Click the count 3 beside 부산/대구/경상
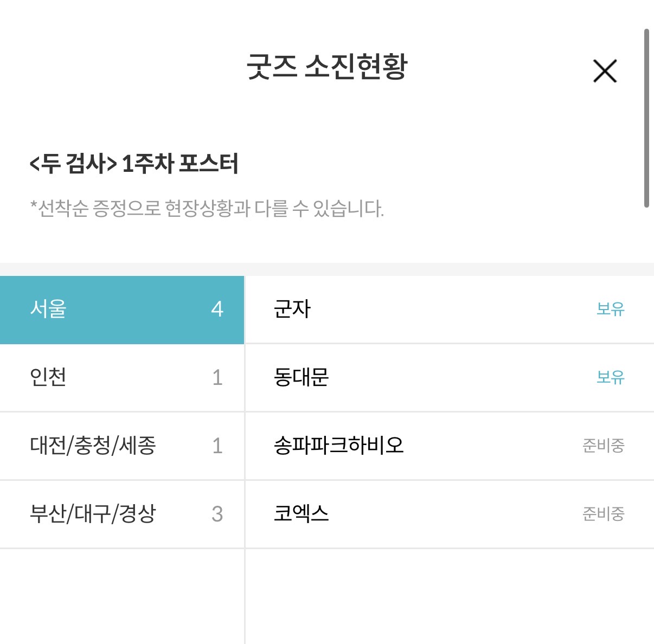The width and height of the screenshot is (654, 644). pyautogui.click(x=217, y=514)
